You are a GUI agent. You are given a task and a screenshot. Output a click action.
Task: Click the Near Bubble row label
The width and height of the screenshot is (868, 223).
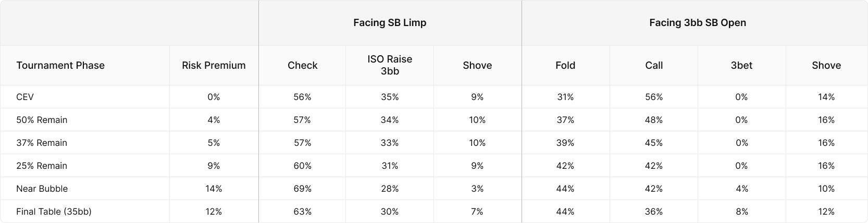[42, 189]
